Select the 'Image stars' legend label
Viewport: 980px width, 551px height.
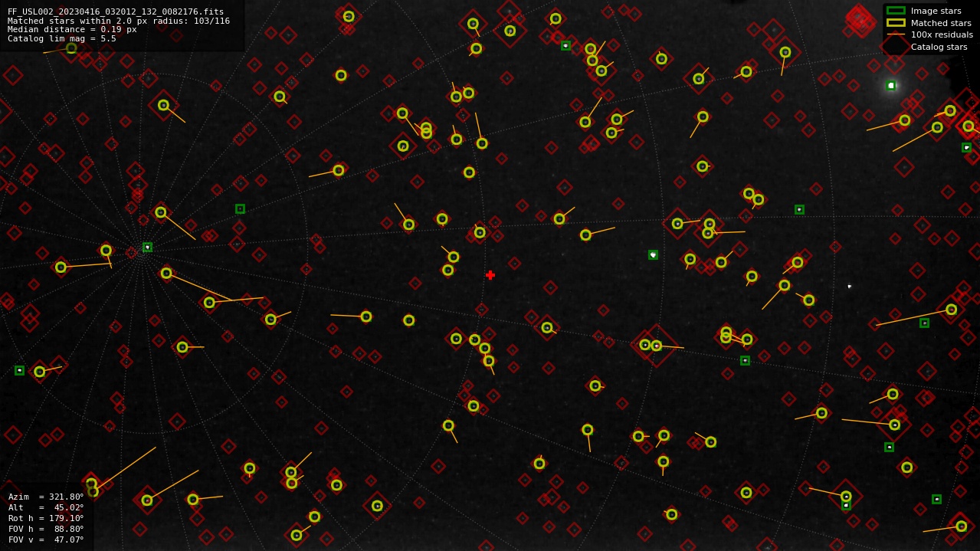(936, 11)
